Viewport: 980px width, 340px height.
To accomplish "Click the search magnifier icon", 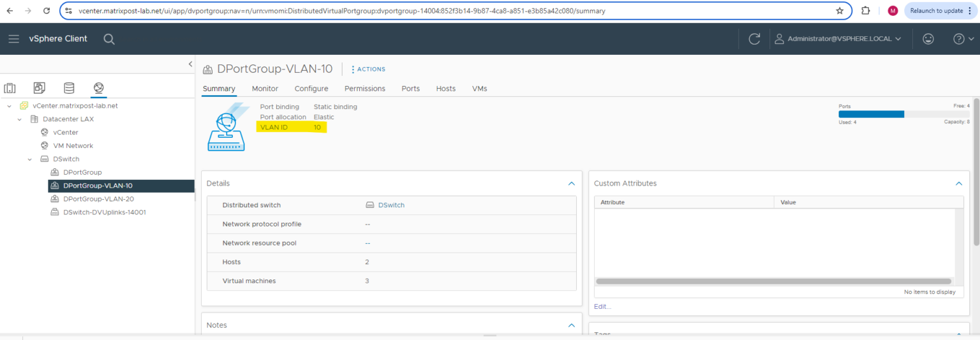I will [x=109, y=39].
